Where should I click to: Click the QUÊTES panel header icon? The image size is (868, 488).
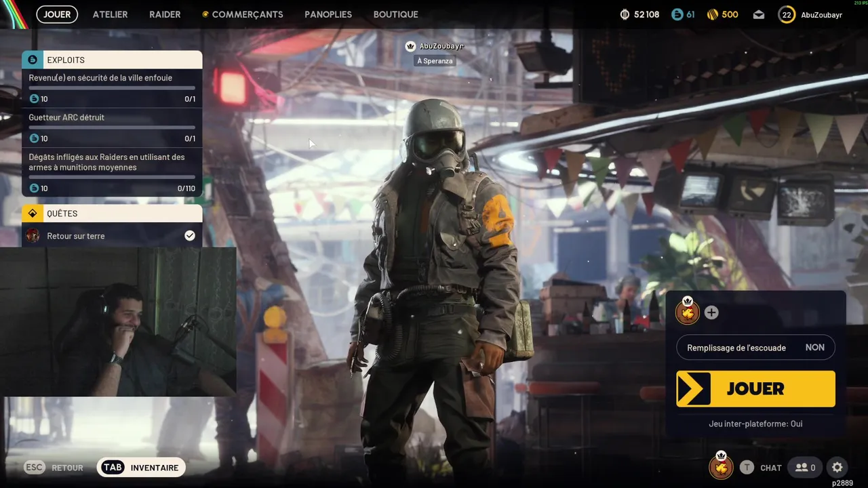click(33, 213)
